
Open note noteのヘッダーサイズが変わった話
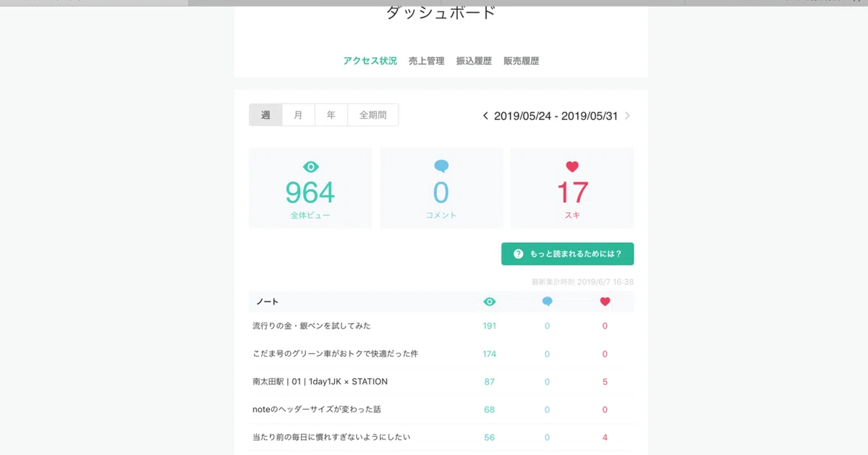(317, 409)
